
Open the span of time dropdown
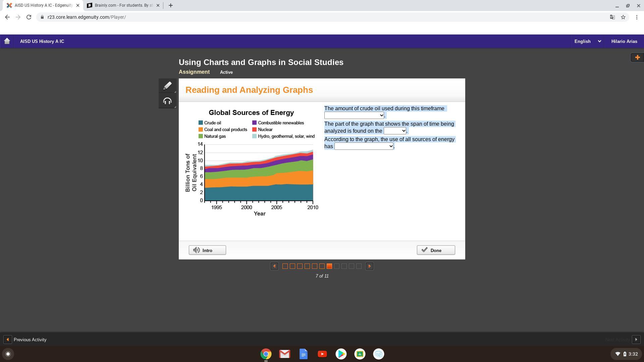pyautogui.click(x=395, y=131)
